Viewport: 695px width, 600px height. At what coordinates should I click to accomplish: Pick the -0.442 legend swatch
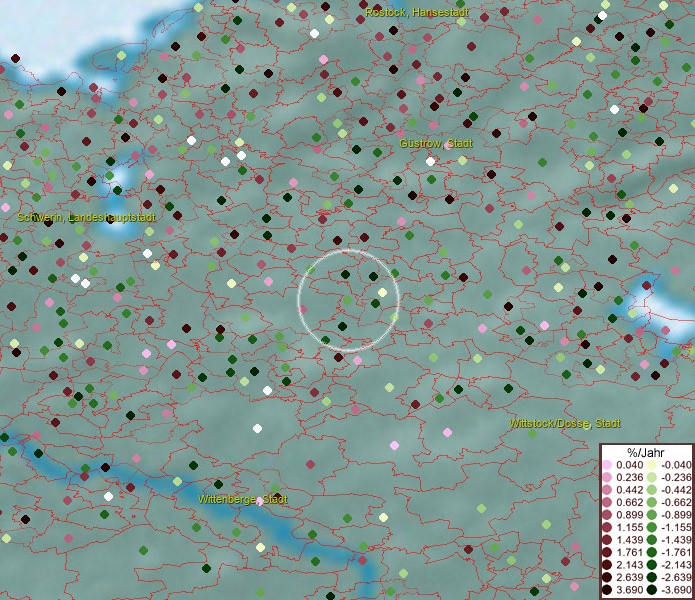pyautogui.click(x=652, y=490)
